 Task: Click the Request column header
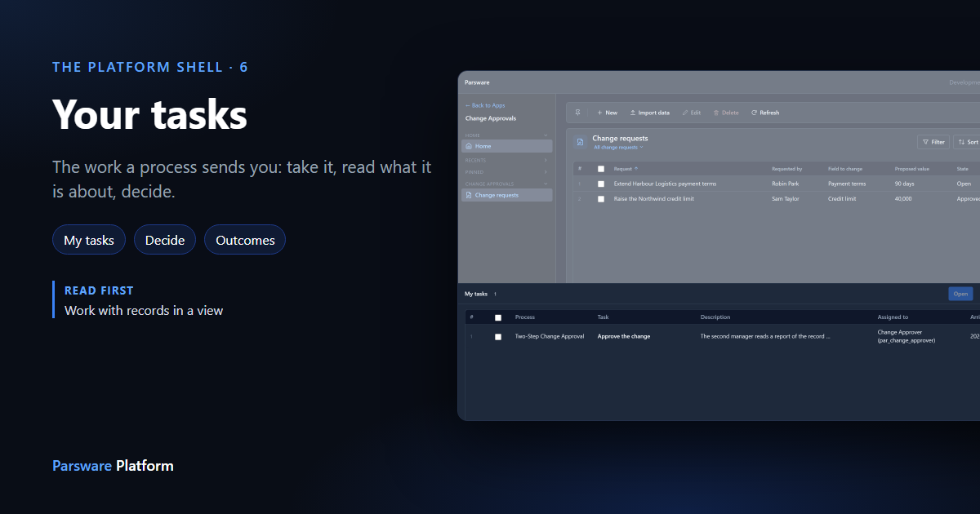pyautogui.click(x=622, y=169)
